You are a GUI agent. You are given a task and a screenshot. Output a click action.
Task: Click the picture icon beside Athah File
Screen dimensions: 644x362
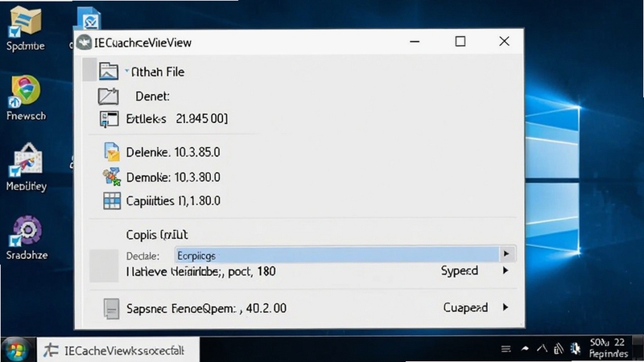[109, 72]
